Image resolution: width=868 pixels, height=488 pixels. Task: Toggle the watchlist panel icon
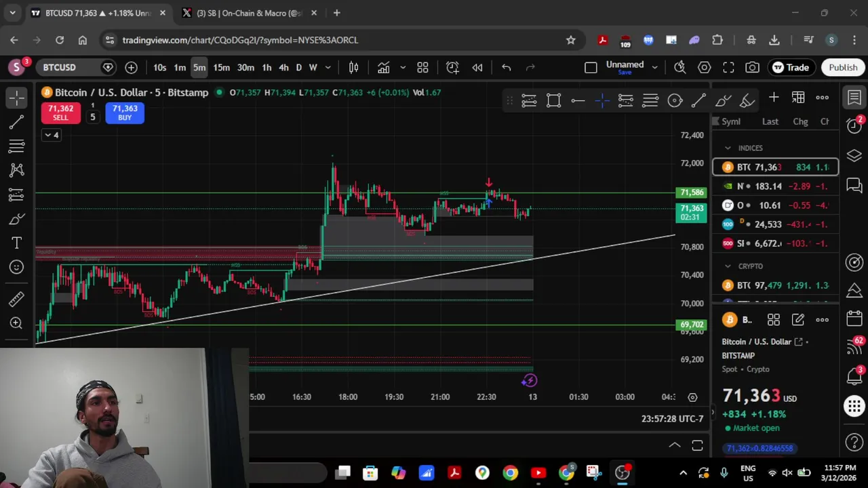[854, 98]
